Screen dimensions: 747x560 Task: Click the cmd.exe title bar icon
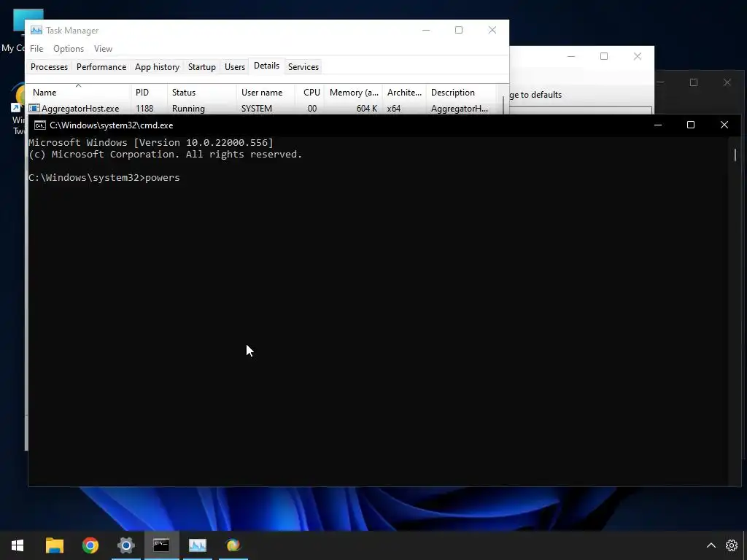pos(40,125)
